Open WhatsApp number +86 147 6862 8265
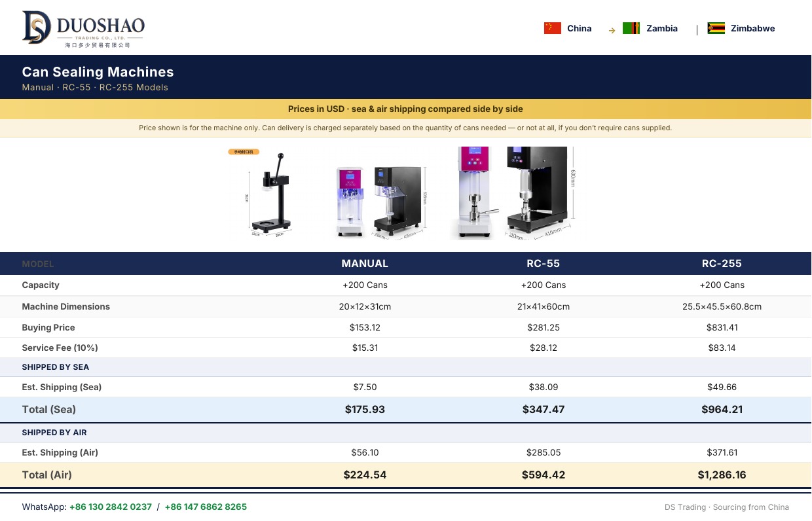Viewport: 812px width, 521px height. point(206,507)
